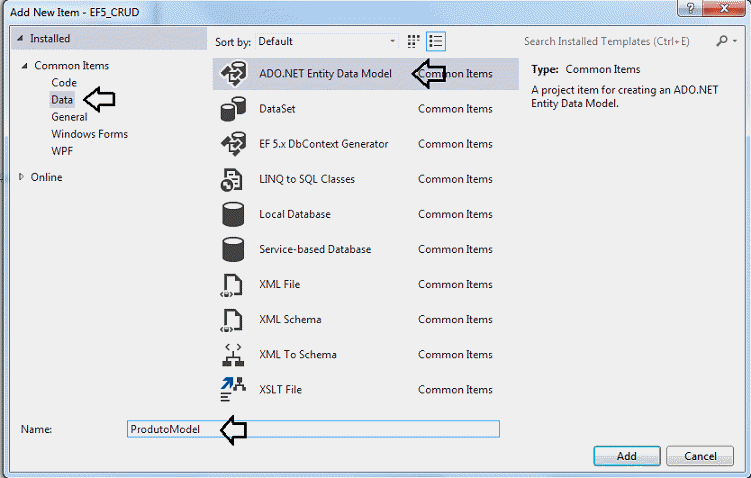Click Common Items label in Local Database row
751x478 pixels.
click(x=455, y=214)
